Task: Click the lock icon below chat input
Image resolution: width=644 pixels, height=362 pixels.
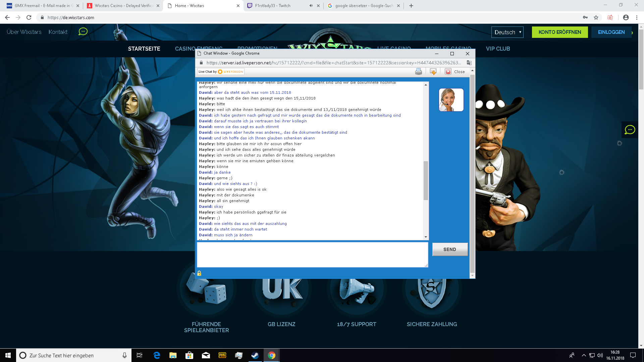Action: [x=199, y=273]
